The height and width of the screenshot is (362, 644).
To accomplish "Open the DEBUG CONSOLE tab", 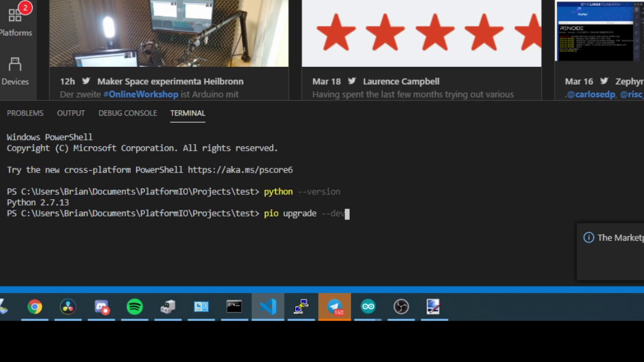I will point(127,113).
